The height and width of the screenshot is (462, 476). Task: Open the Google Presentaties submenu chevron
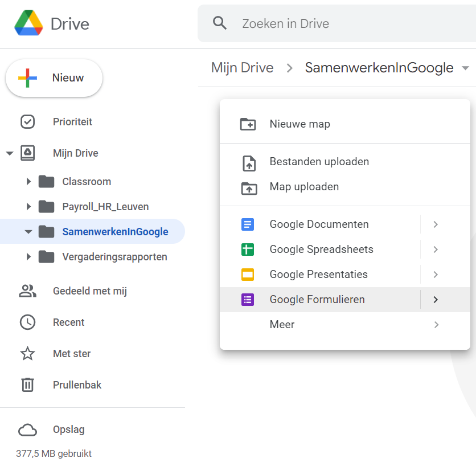pos(436,275)
